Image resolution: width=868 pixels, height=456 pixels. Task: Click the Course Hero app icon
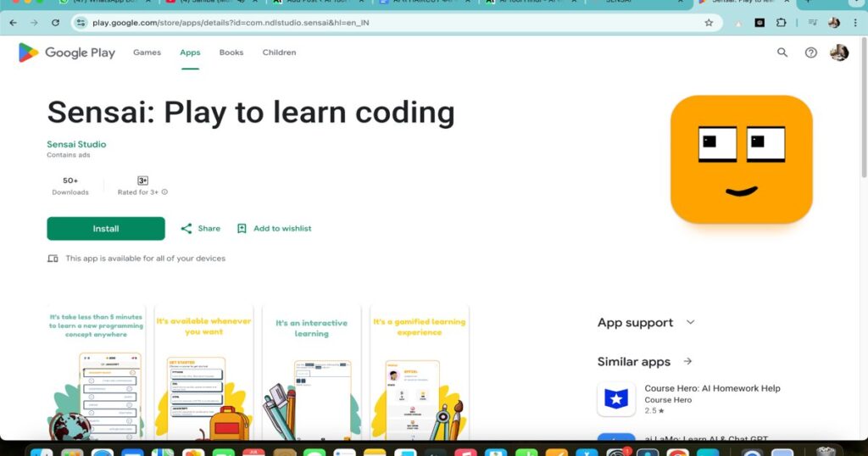pyautogui.click(x=616, y=399)
